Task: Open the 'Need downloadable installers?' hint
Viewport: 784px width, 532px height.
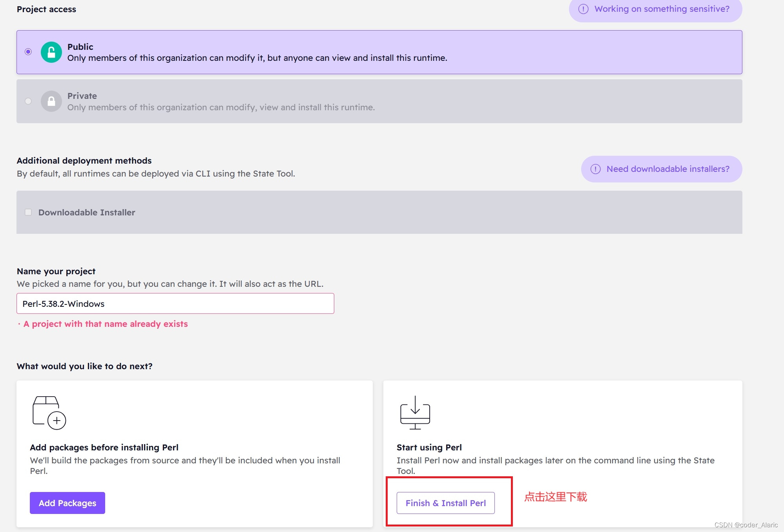Action: click(x=662, y=169)
